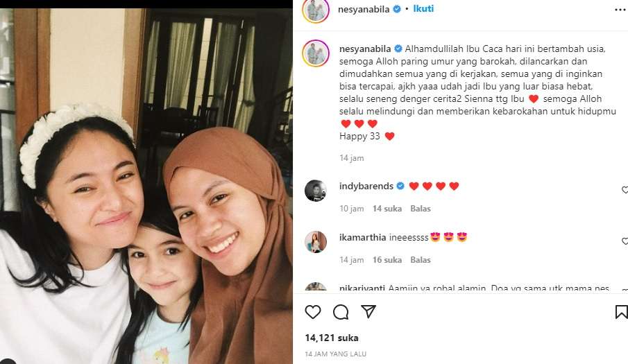
Task: Reply to ikamarthia comment via Balas
Action: 421,259
